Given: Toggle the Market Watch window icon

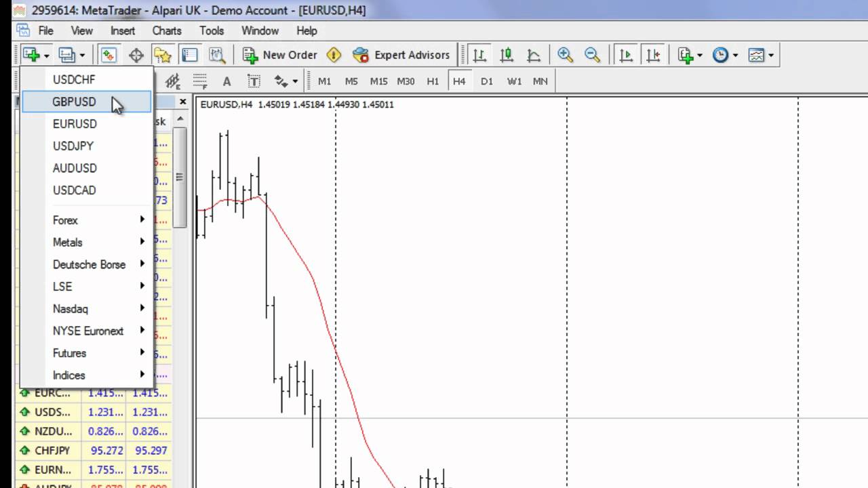Looking at the screenshot, I should (108, 55).
